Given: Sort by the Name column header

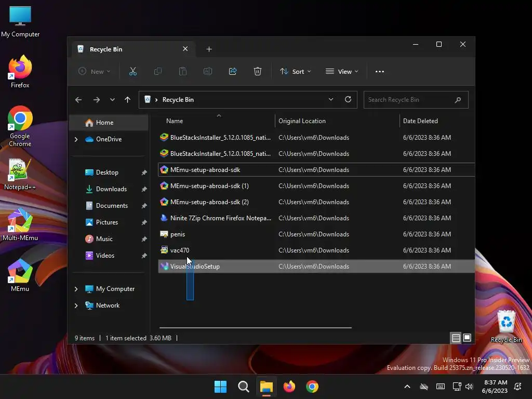Looking at the screenshot, I should pos(217,121).
